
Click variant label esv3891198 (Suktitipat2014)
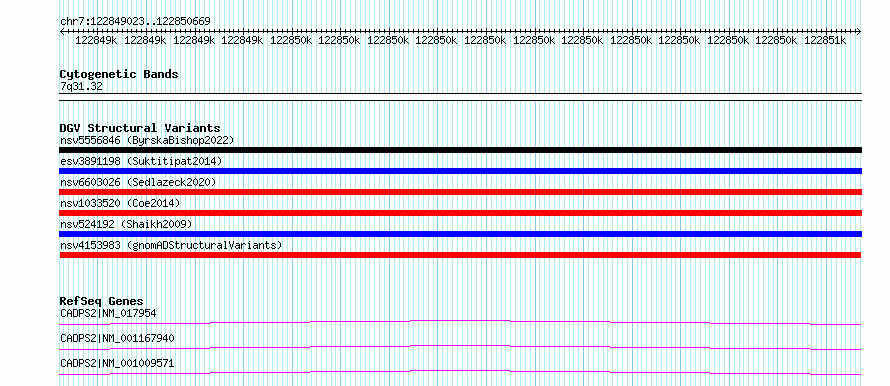[x=141, y=161]
